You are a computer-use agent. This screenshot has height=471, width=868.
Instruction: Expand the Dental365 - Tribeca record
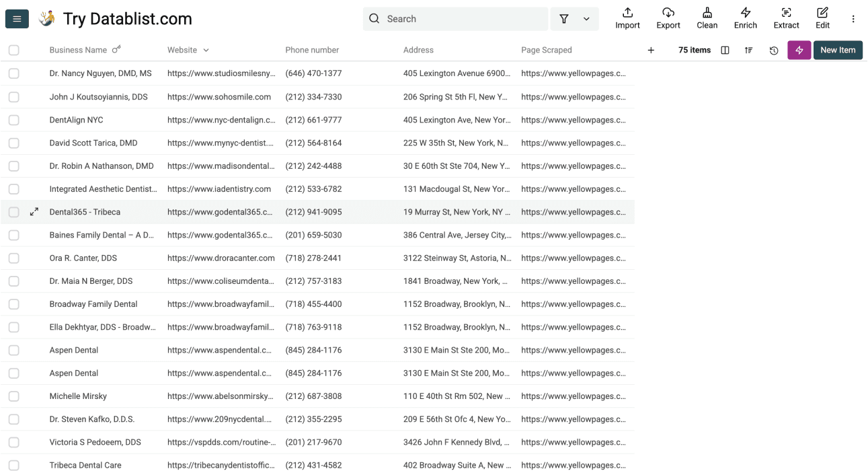(x=34, y=211)
